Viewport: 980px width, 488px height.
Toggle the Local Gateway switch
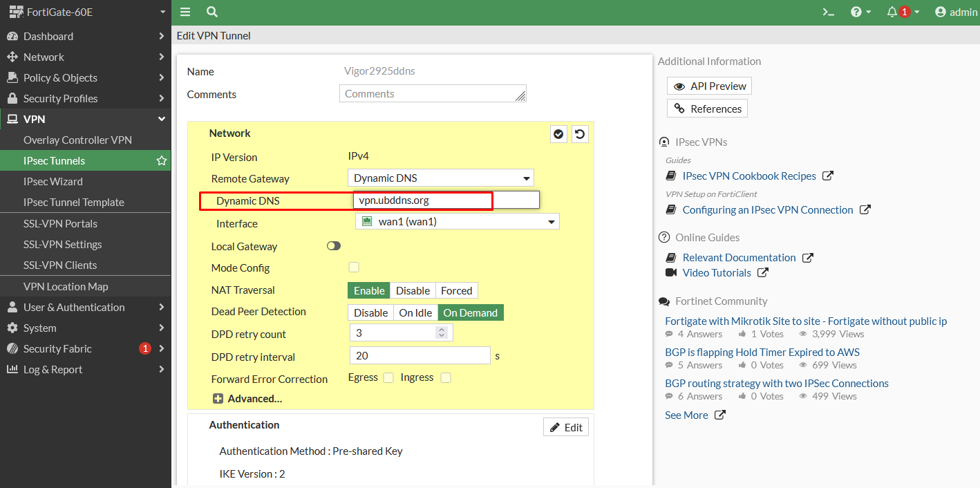(x=334, y=246)
